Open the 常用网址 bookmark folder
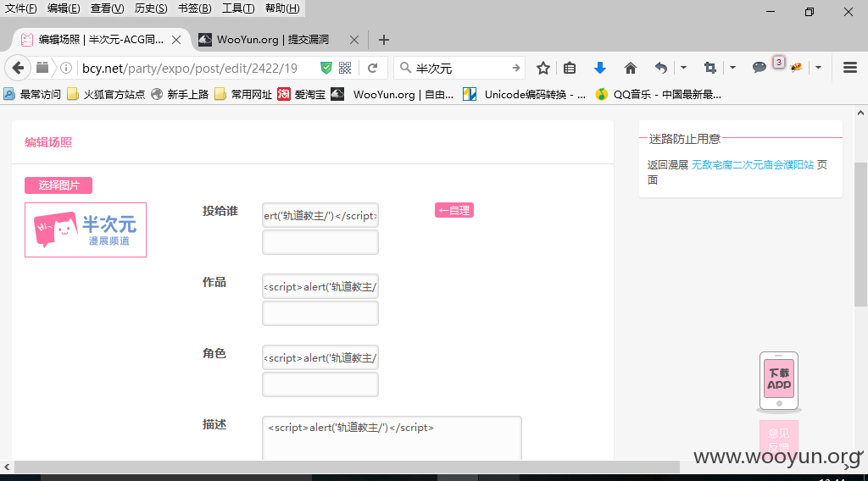This screenshot has height=481, width=868. 243,95
